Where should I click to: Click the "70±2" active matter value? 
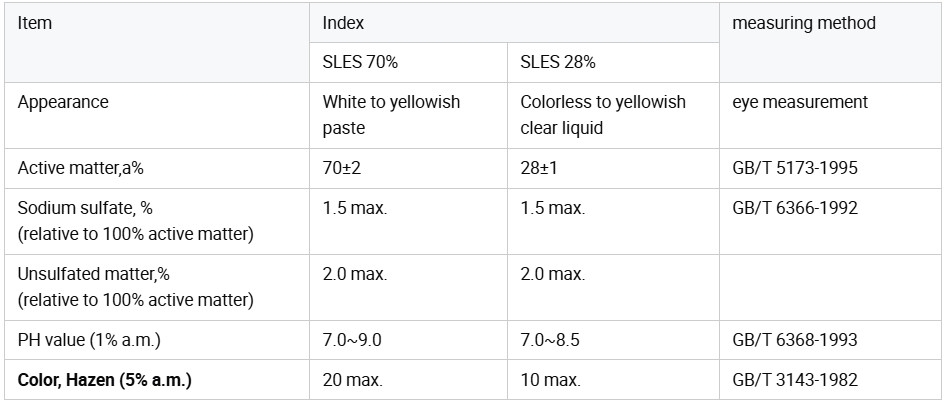(341, 168)
